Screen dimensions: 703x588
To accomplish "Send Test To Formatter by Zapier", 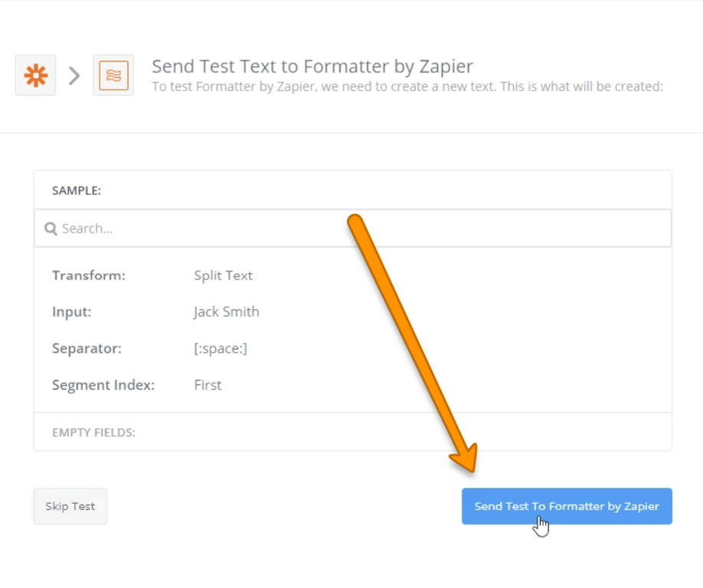I will pyautogui.click(x=567, y=506).
